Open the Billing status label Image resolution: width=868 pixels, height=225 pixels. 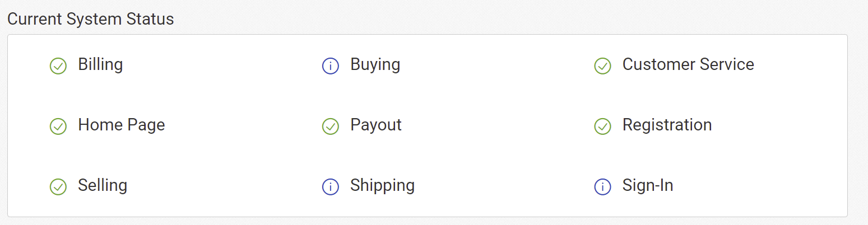tap(100, 65)
